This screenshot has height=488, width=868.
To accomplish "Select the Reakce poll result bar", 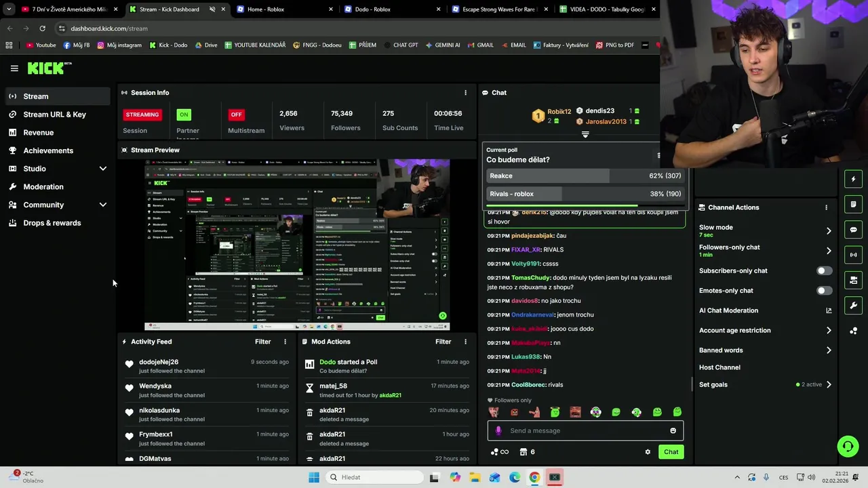I will point(585,176).
